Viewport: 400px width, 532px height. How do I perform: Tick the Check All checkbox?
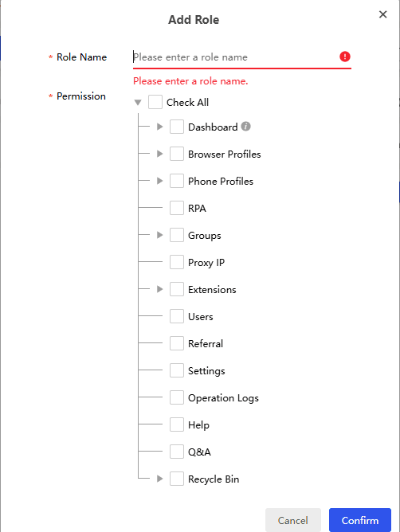pyautogui.click(x=155, y=102)
